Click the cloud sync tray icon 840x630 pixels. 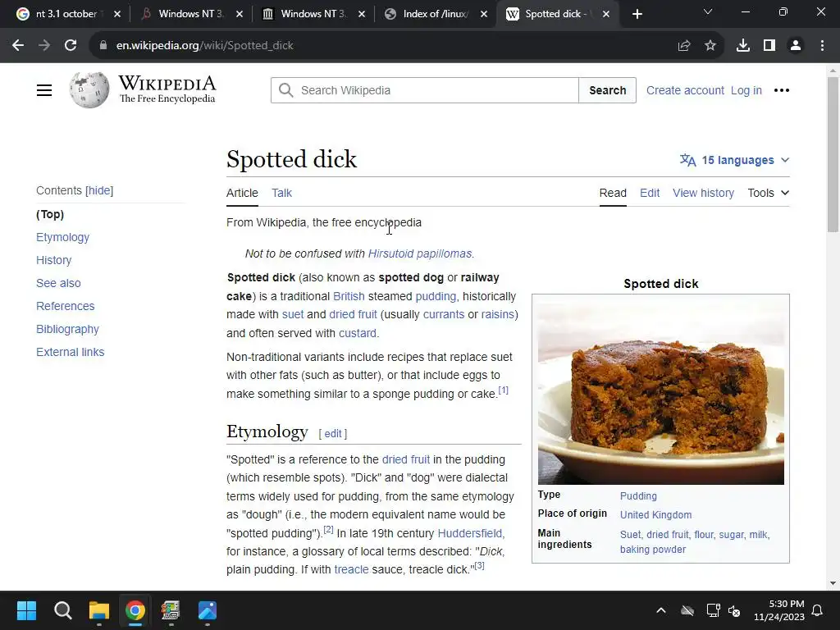(x=687, y=610)
